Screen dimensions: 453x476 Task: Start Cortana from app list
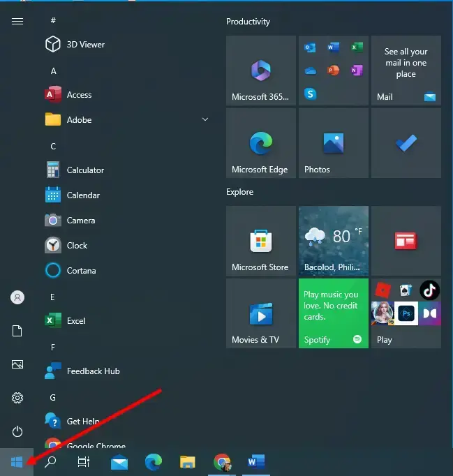(126, 271)
